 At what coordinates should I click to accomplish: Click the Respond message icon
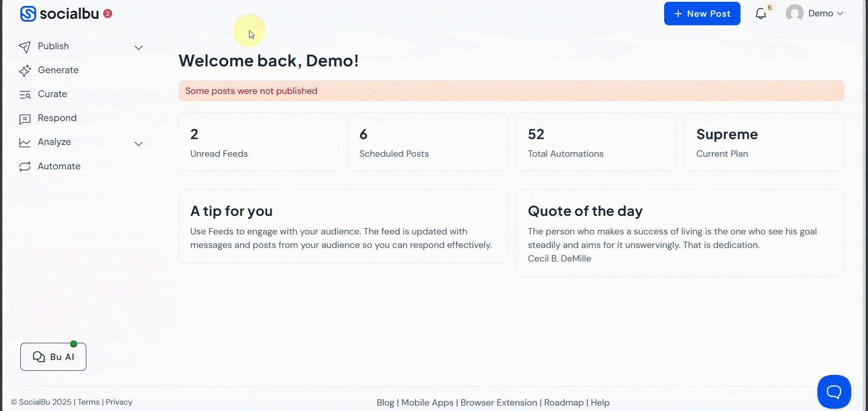25,119
